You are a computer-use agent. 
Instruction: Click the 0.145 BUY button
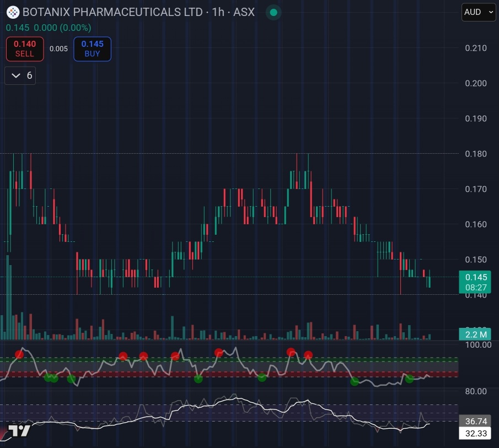click(92, 49)
